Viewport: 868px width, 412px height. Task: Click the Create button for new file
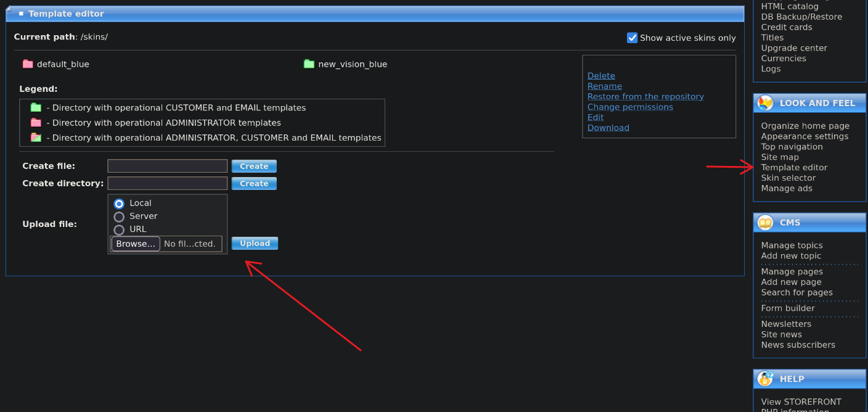pos(254,167)
